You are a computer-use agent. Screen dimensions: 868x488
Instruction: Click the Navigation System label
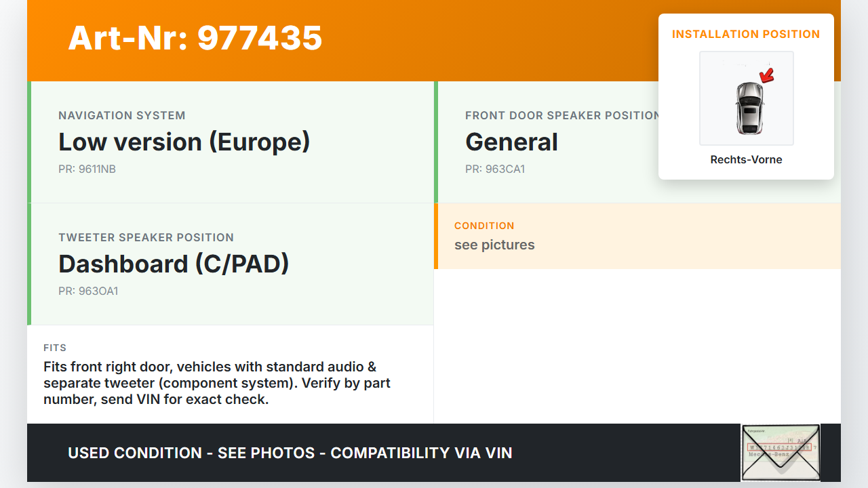[x=122, y=115]
